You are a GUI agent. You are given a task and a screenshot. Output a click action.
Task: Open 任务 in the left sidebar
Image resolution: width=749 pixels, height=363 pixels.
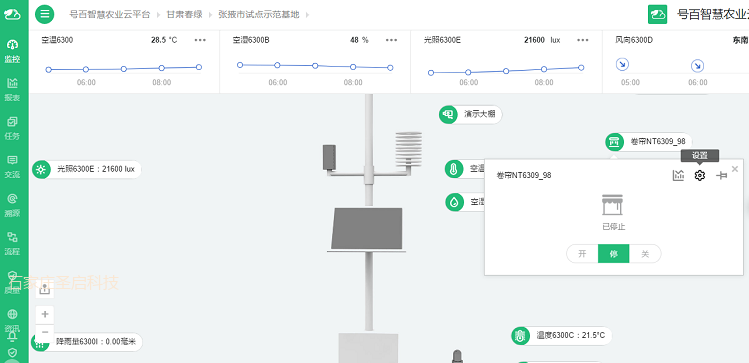[x=12, y=128]
